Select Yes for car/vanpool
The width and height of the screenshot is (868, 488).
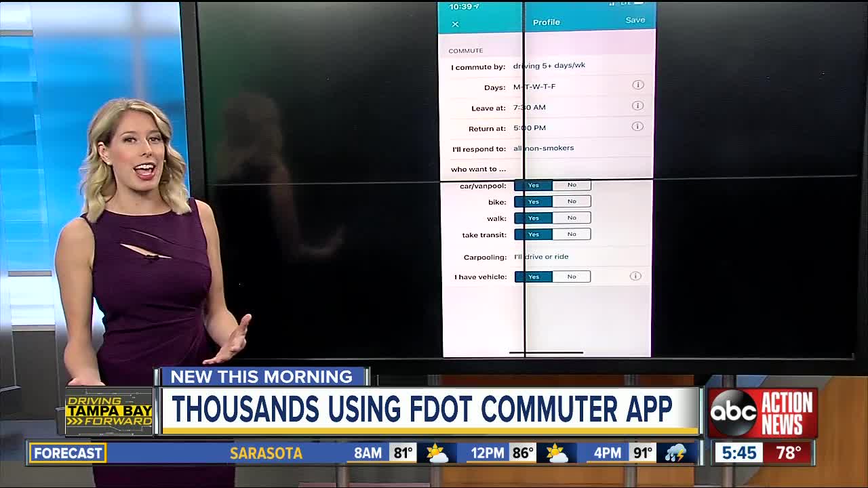533,185
